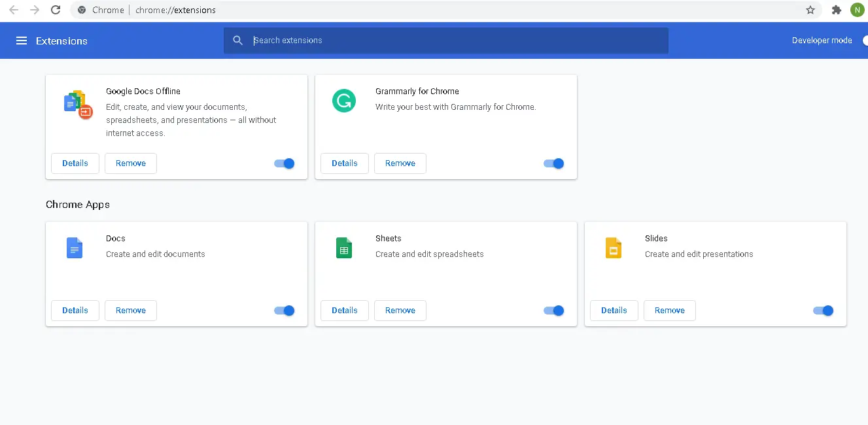Image resolution: width=868 pixels, height=425 pixels.
Task: Click the search extensions field
Action: coord(445,40)
